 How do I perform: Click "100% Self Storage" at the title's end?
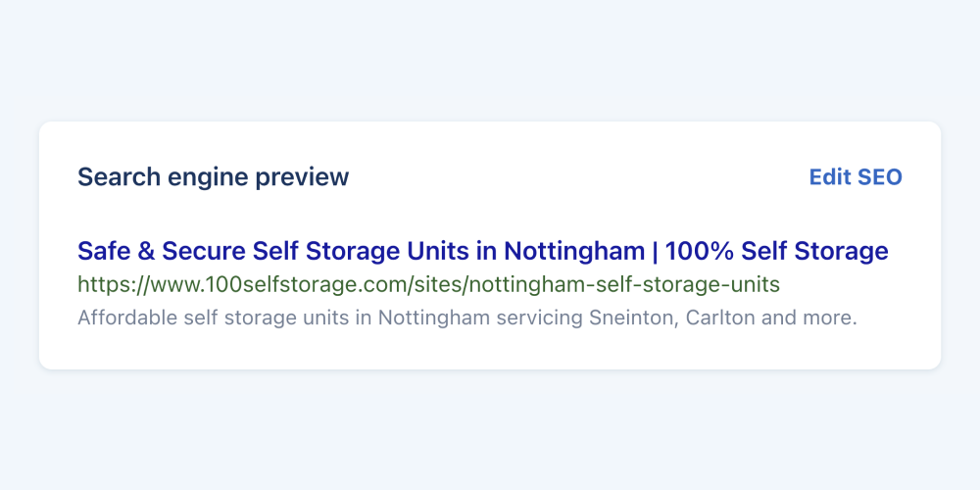click(776, 251)
